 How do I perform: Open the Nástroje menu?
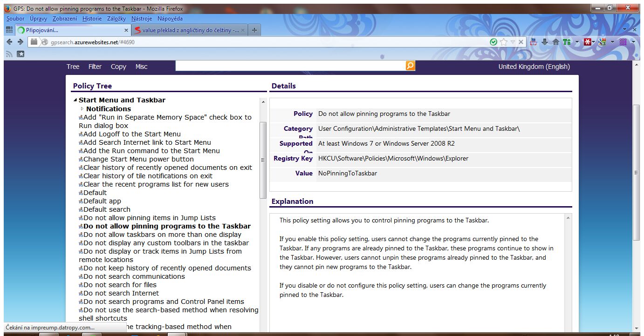(142, 19)
